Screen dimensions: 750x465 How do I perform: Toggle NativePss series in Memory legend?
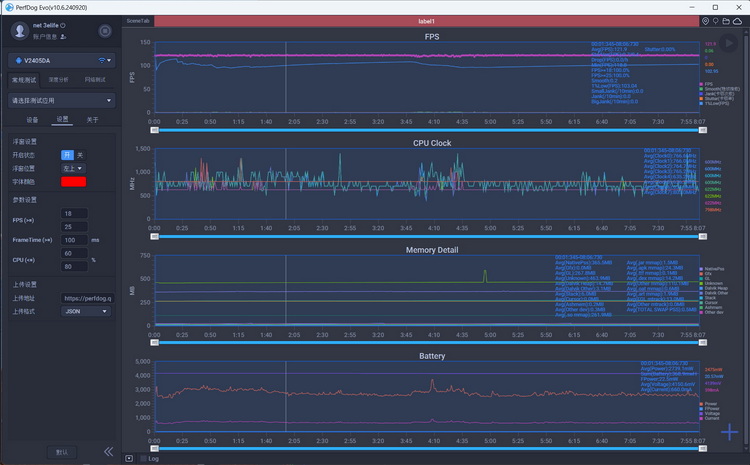pyautogui.click(x=712, y=269)
